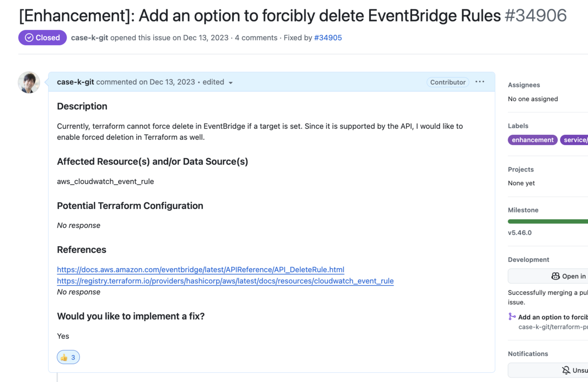Open the API_DeleteRule.html AWS docs link

click(200, 270)
